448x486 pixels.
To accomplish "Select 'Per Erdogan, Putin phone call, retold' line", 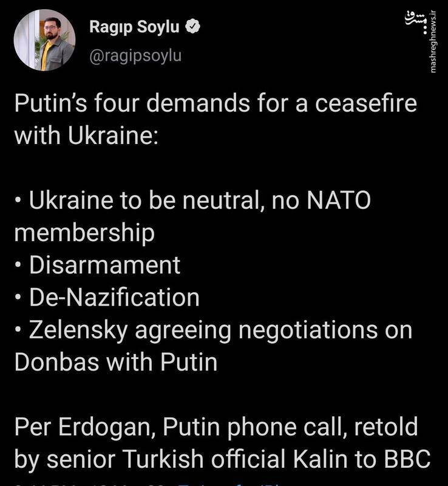I will coord(216,428).
